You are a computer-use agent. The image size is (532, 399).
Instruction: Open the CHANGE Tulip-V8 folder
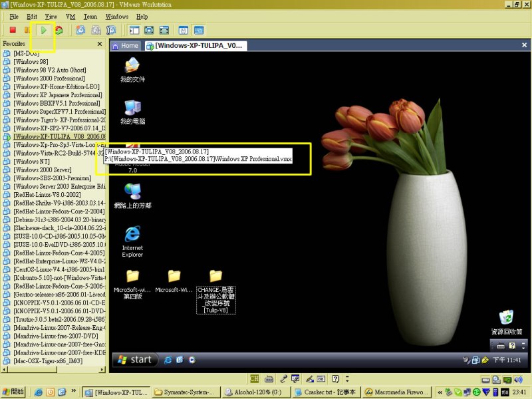click(215, 292)
